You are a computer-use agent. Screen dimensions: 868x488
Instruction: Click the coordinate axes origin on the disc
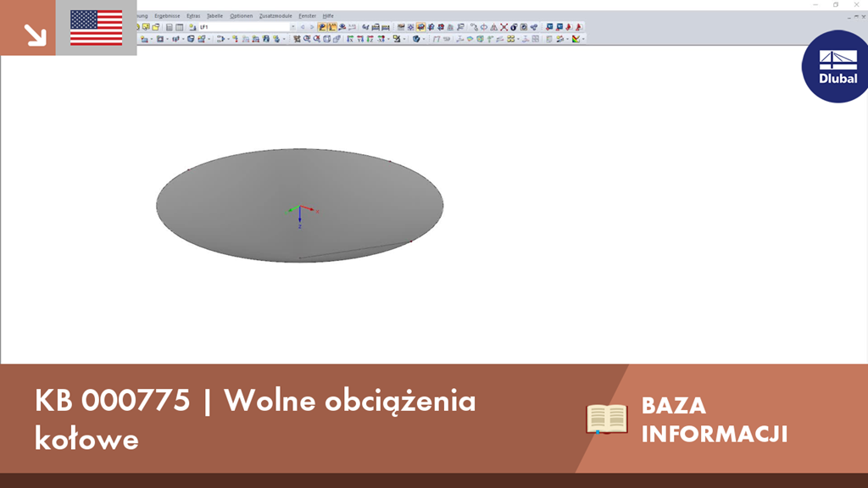[300, 208]
